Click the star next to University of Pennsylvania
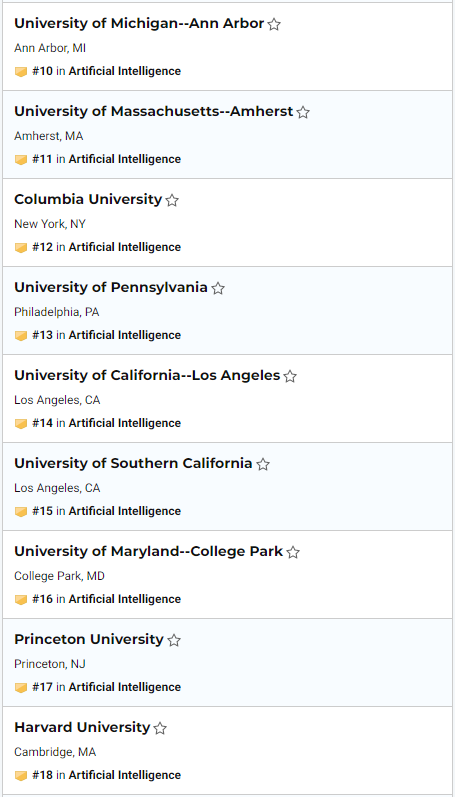 click(218, 288)
